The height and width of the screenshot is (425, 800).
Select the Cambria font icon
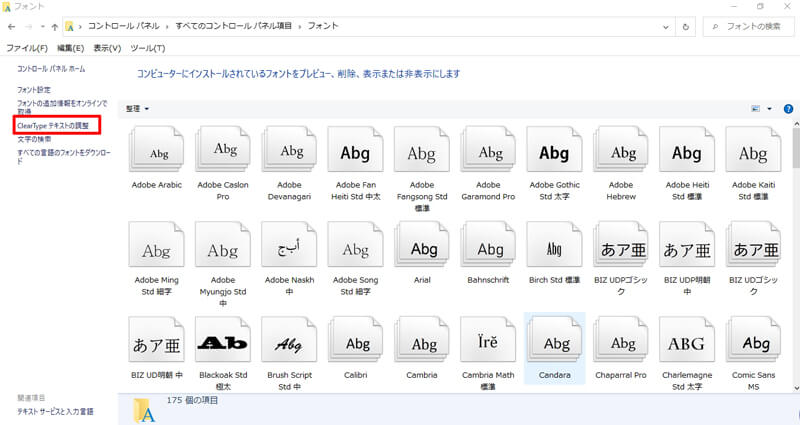pyautogui.click(x=422, y=340)
